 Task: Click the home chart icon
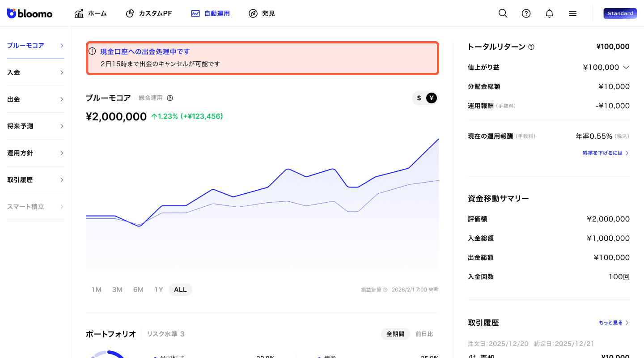click(79, 13)
